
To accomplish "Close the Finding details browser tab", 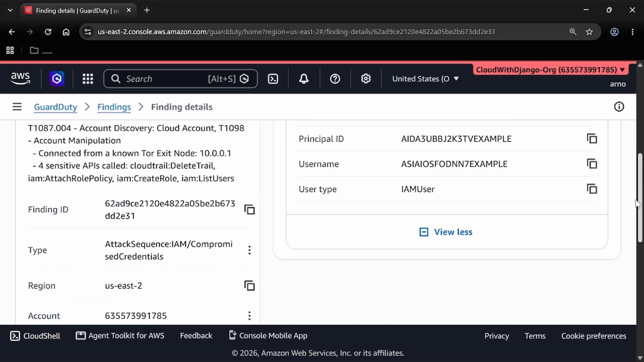I will coord(129,10).
